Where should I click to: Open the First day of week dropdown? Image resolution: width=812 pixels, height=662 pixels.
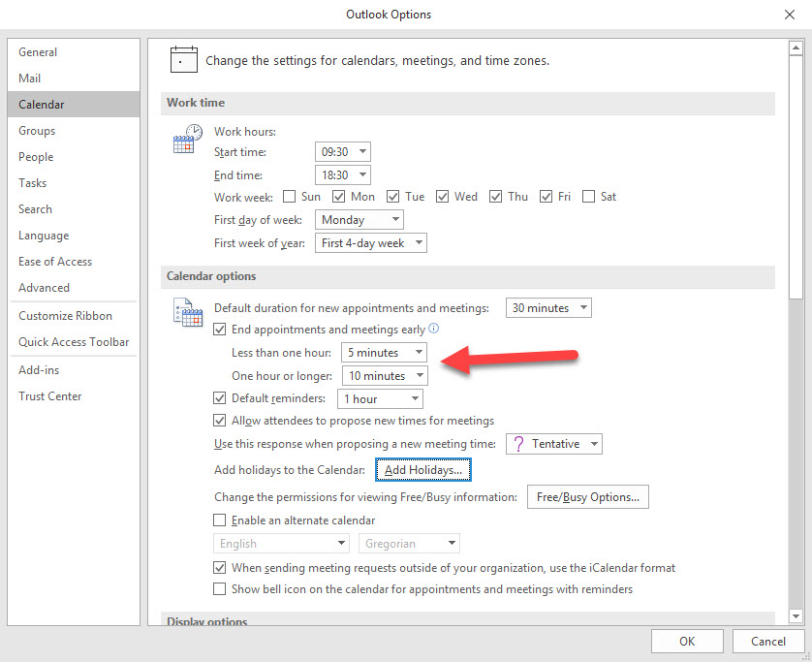359,220
